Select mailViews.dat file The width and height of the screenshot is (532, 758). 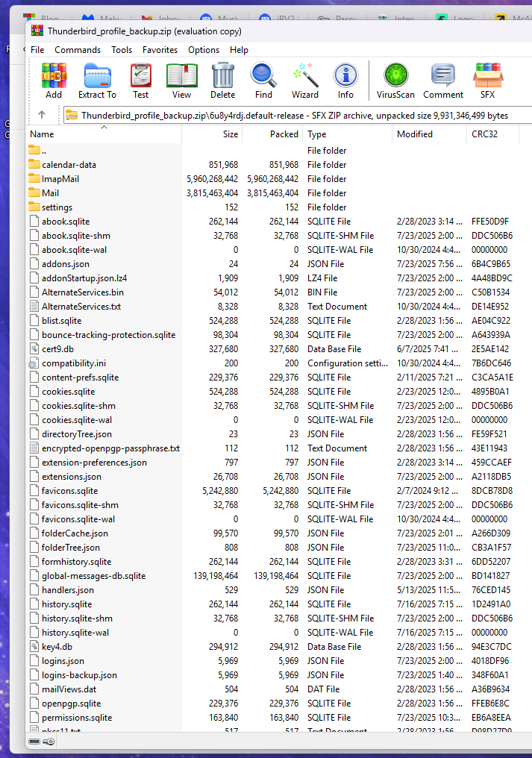pos(63,689)
